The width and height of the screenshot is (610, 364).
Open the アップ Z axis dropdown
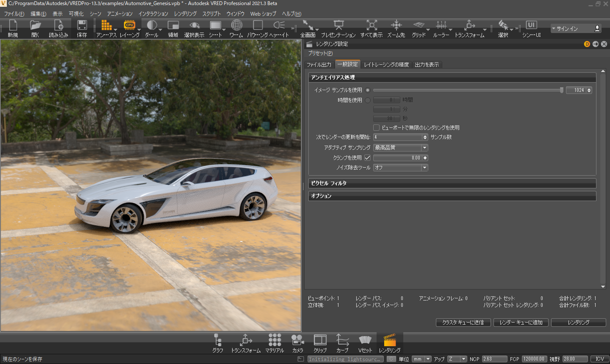457,359
